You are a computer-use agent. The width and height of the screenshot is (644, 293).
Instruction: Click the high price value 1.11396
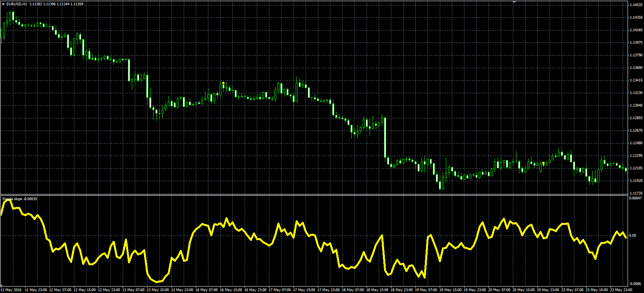[x=49, y=4]
